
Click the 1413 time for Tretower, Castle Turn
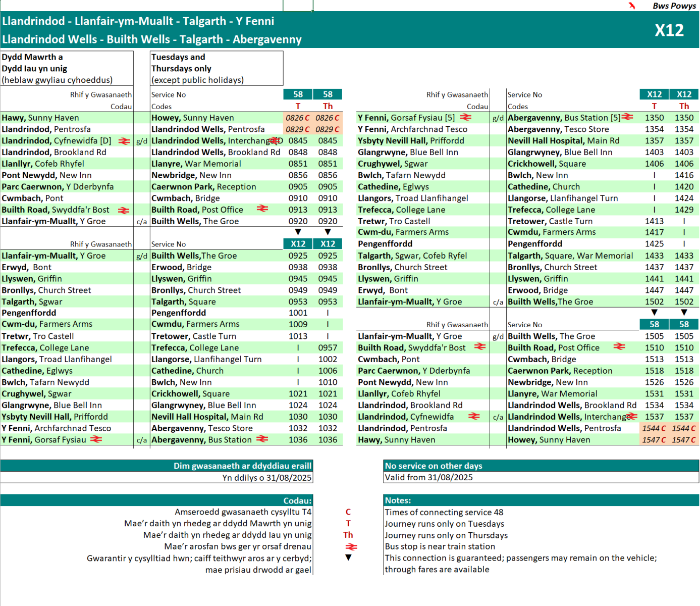click(654, 221)
